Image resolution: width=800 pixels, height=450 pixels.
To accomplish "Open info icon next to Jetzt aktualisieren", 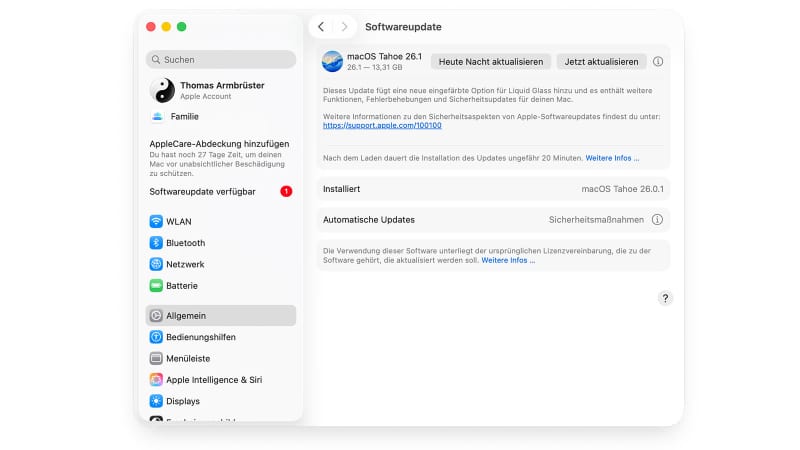I will [x=658, y=62].
